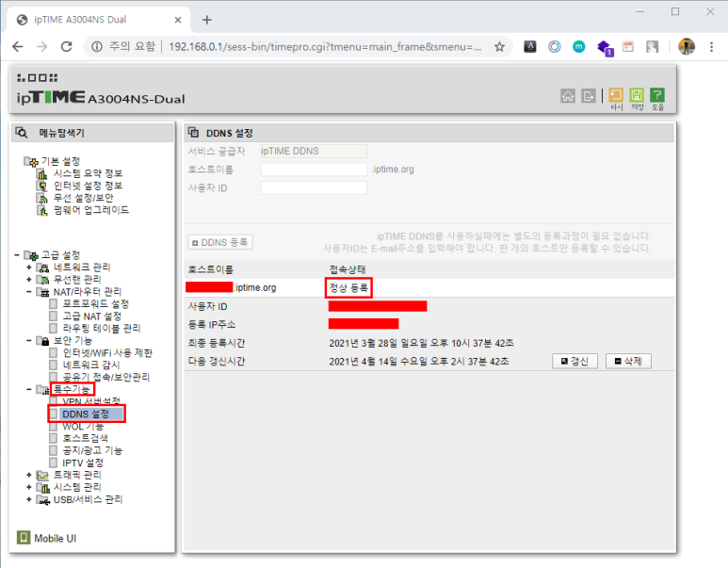Collapse the 고급 설정 tree node
728x568 pixels.
17,255
